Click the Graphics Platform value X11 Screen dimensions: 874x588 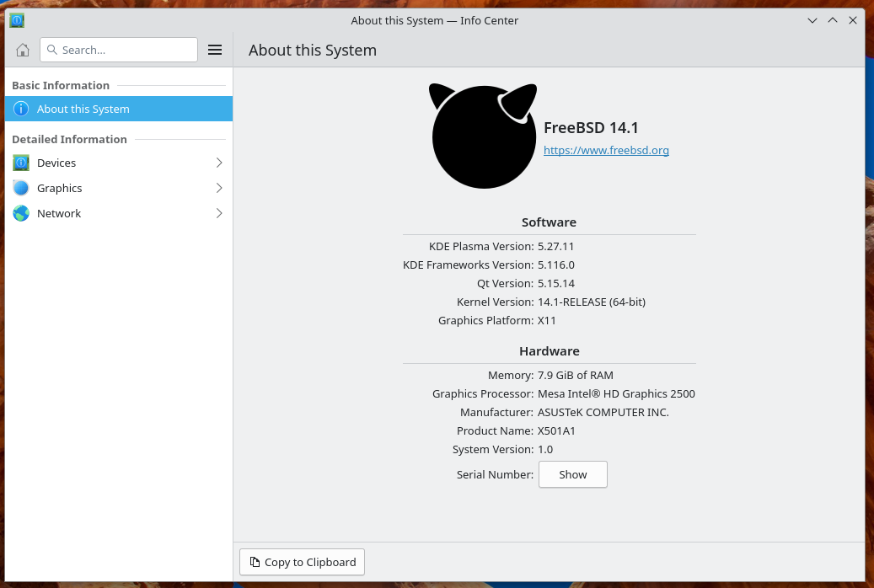[x=546, y=320]
